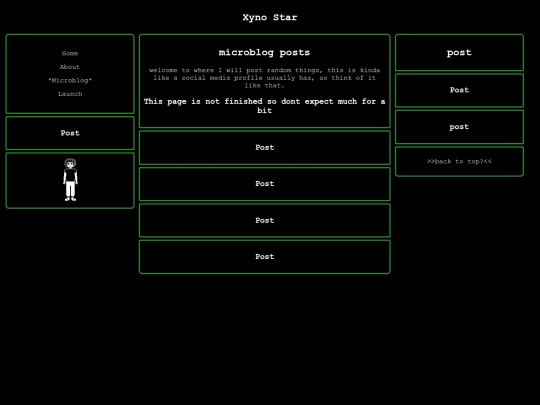This screenshot has height=405, width=540.
Task: Select the *Microblog* navigation link
Action: pyautogui.click(x=70, y=80)
